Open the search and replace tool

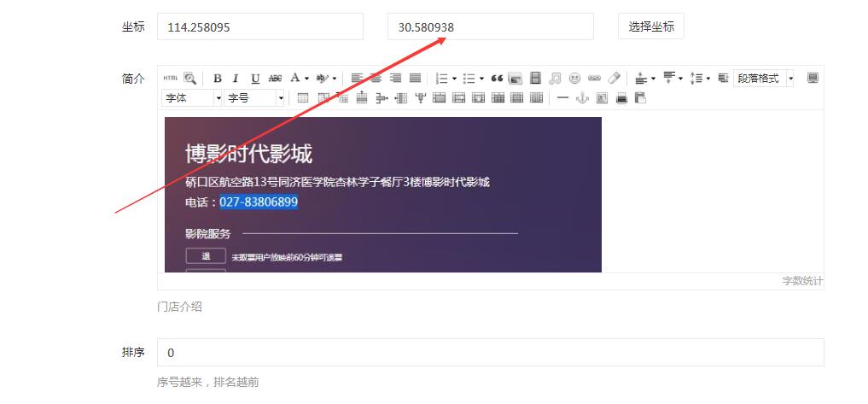pyautogui.click(x=189, y=78)
